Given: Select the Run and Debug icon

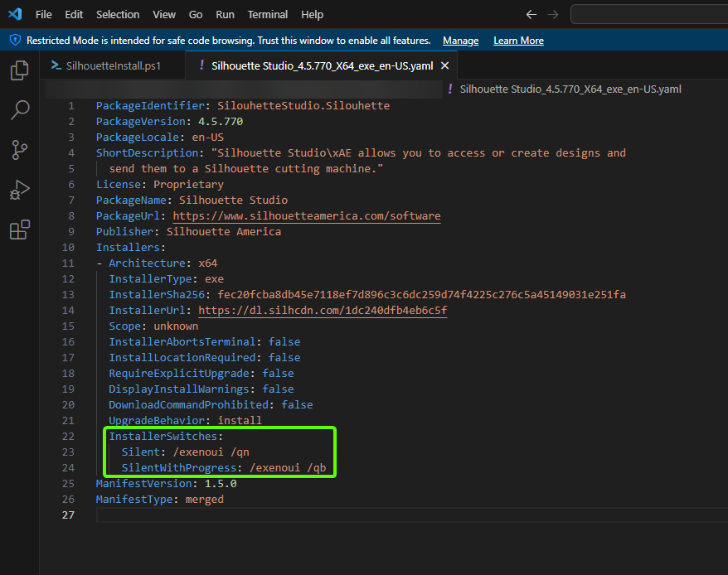Looking at the screenshot, I should (19, 190).
